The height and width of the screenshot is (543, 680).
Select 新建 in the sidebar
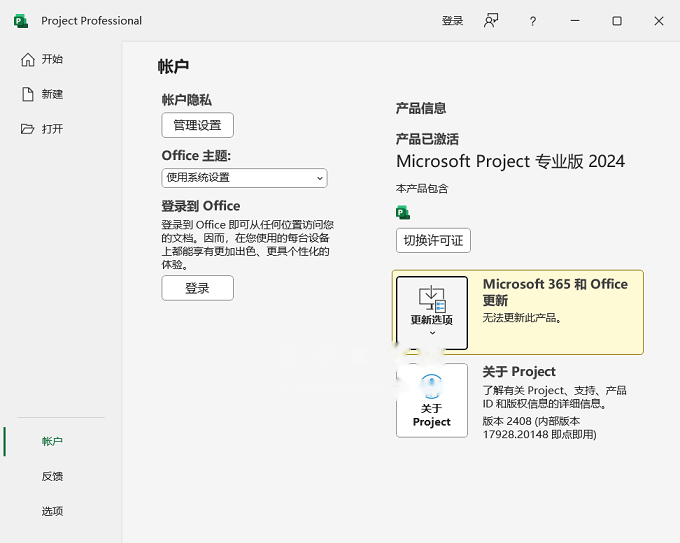pyautogui.click(x=42, y=94)
